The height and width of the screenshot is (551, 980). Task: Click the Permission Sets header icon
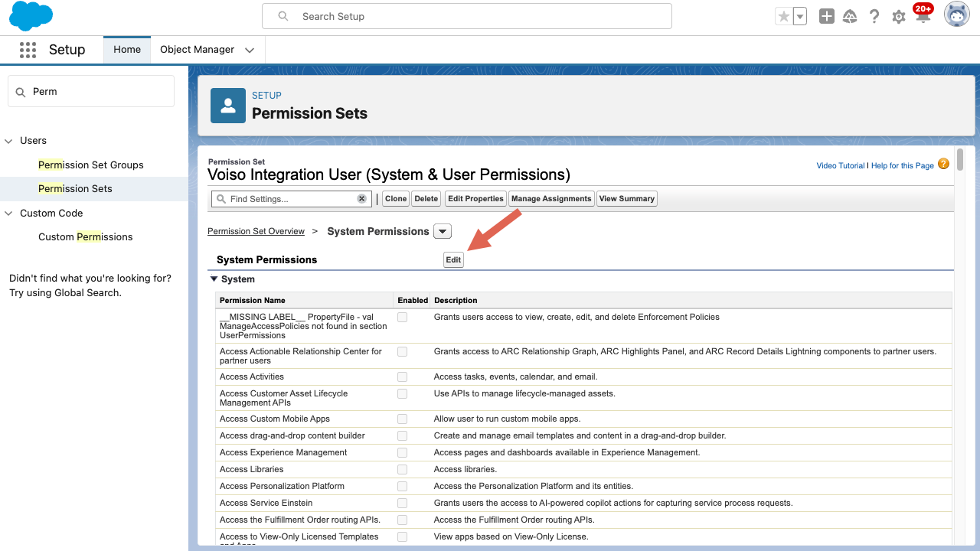[228, 106]
